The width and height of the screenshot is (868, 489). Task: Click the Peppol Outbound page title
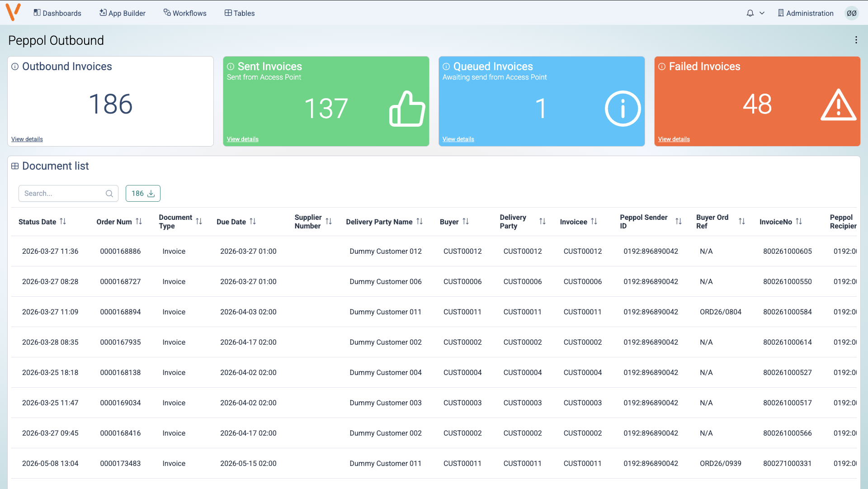tap(56, 41)
